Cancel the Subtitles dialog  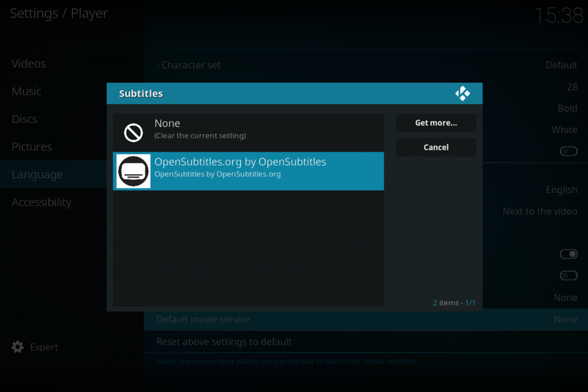pyautogui.click(x=436, y=147)
